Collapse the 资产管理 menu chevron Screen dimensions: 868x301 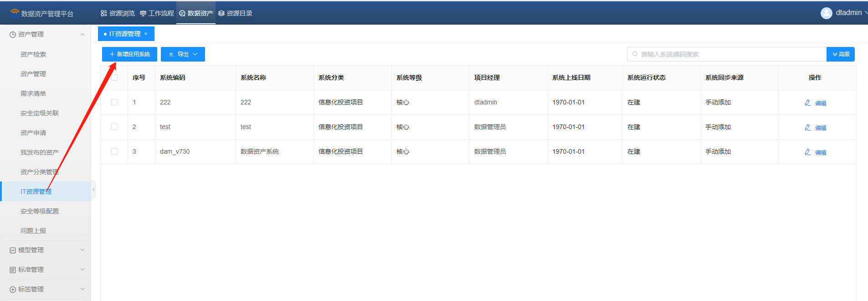pyautogui.click(x=82, y=34)
